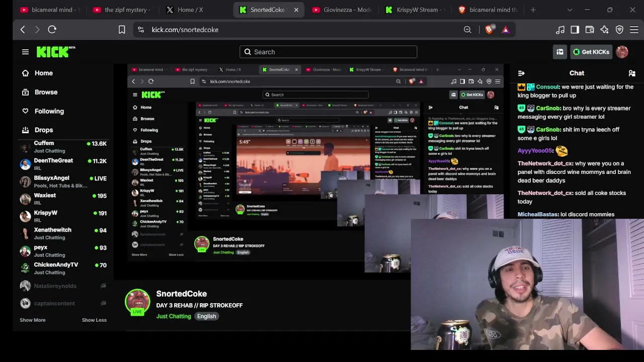Open the tab search dropdown

[x=570, y=10]
